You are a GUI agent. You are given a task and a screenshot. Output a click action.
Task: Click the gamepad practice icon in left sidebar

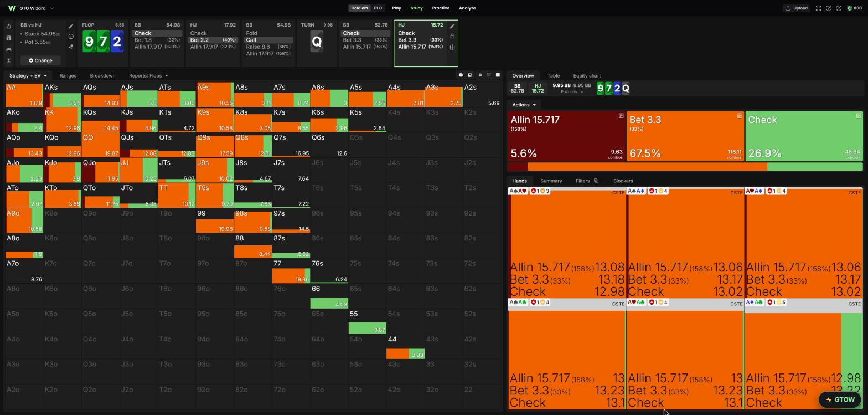9,49
